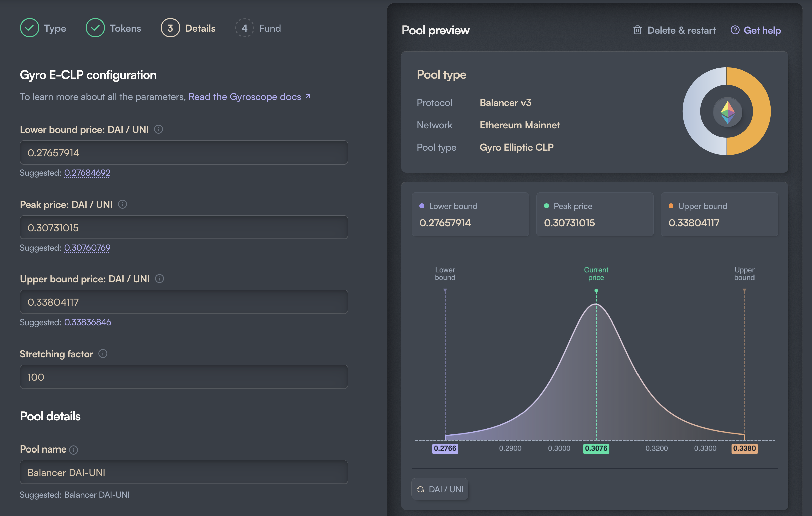Focus the Upper bound price input field
This screenshot has width=812, height=516.
(184, 302)
